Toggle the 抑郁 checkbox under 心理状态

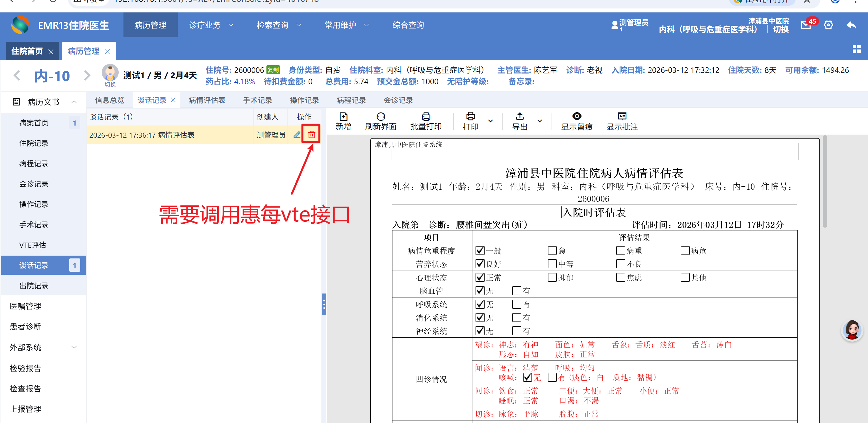point(552,277)
